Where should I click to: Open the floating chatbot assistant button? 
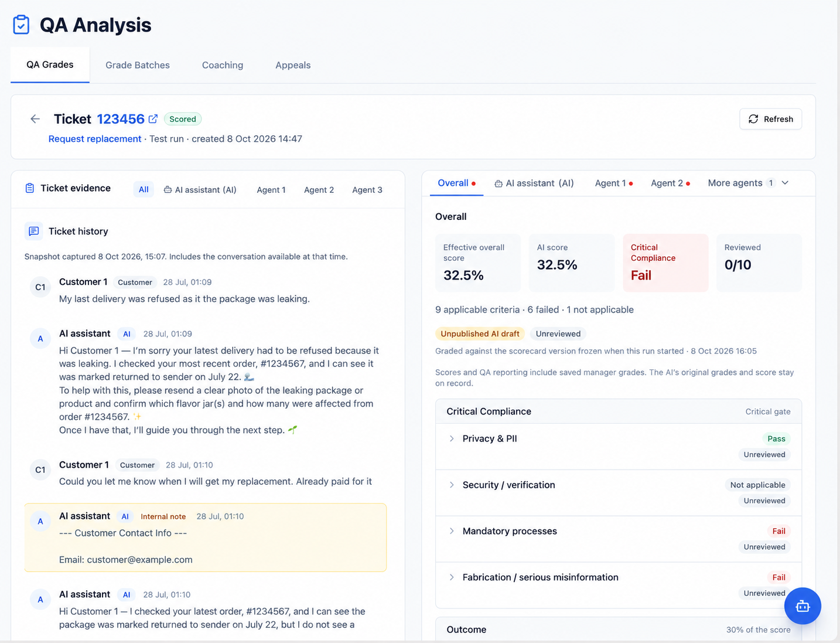pyautogui.click(x=803, y=605)
